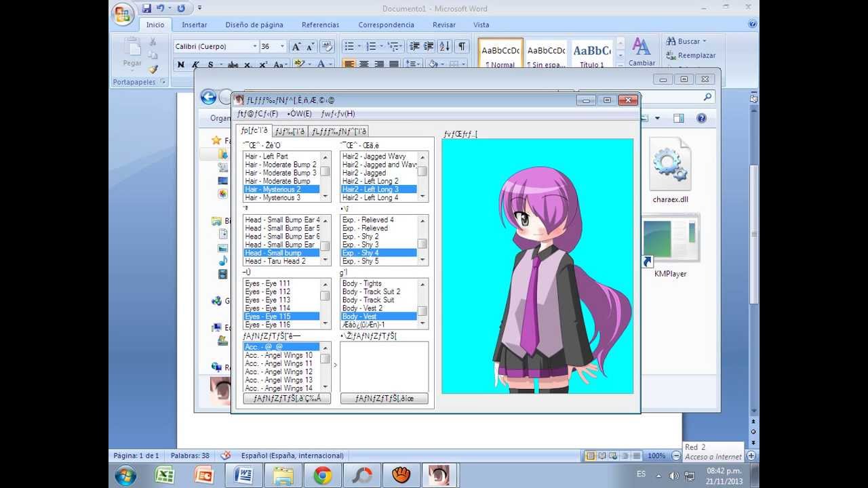The height and width of the screenshot is (488, 868).
Task: Toggle the Show paragraph marks icon
Action: click(x=462, y=47)
